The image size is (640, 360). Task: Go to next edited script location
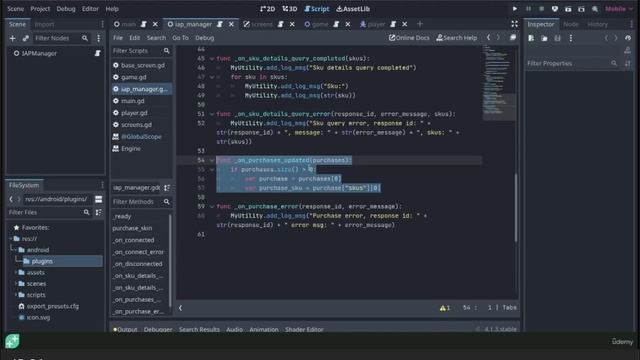click(498, 38)
